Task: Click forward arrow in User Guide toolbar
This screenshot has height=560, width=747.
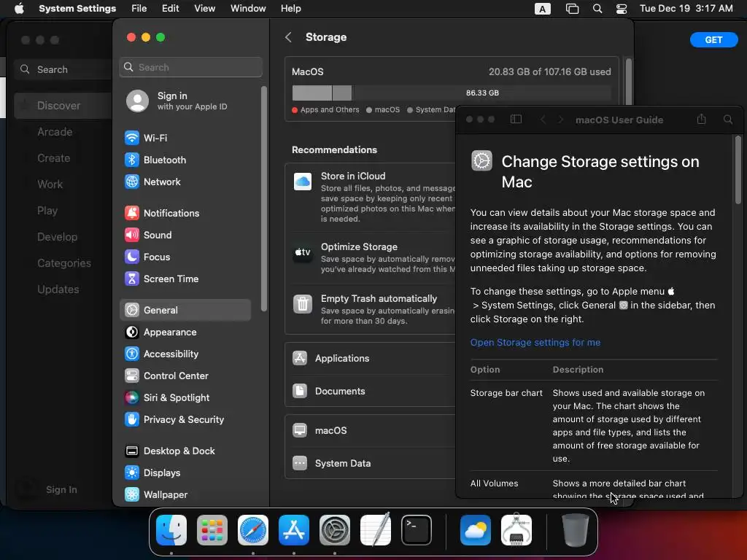Action: [x=560, y=120]
